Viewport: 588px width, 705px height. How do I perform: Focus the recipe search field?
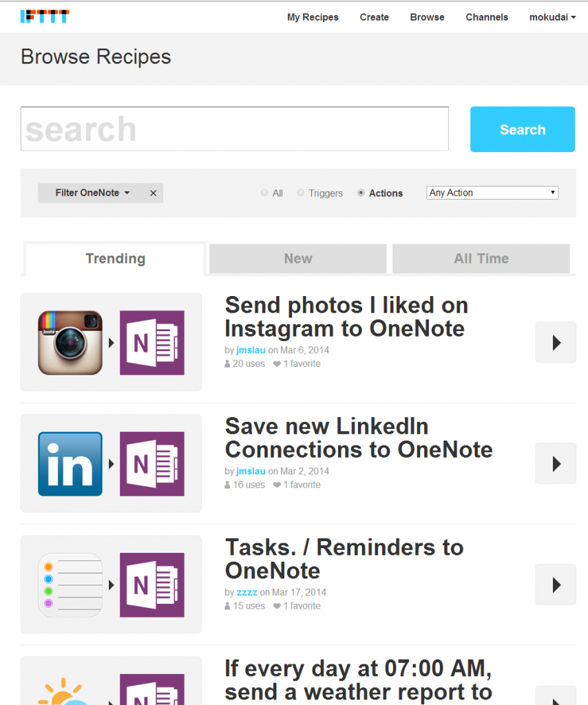tap(235, 129)
